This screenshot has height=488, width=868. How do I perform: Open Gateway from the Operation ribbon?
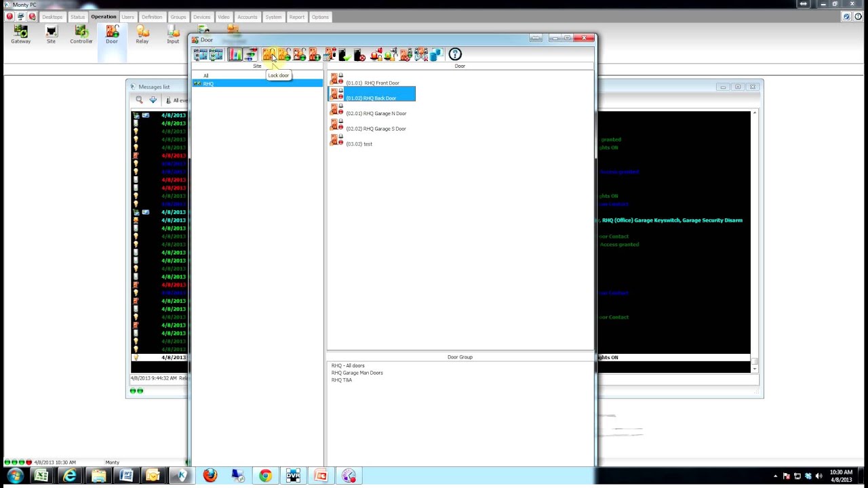(x=20, y=35)
